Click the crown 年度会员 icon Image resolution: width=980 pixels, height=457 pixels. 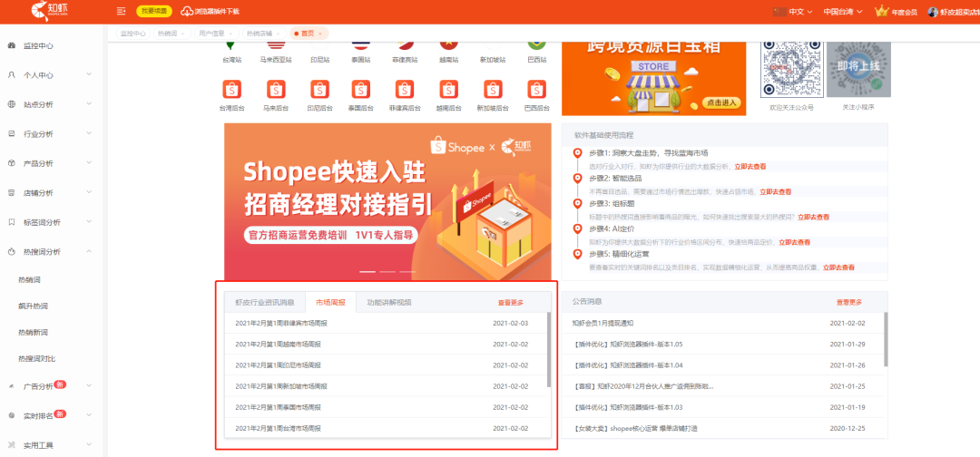(881, 12)
